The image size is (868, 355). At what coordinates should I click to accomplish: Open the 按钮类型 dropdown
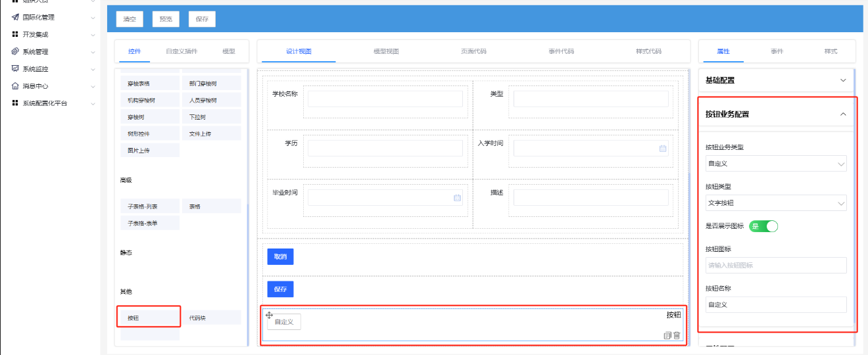[x=776, y=203]
